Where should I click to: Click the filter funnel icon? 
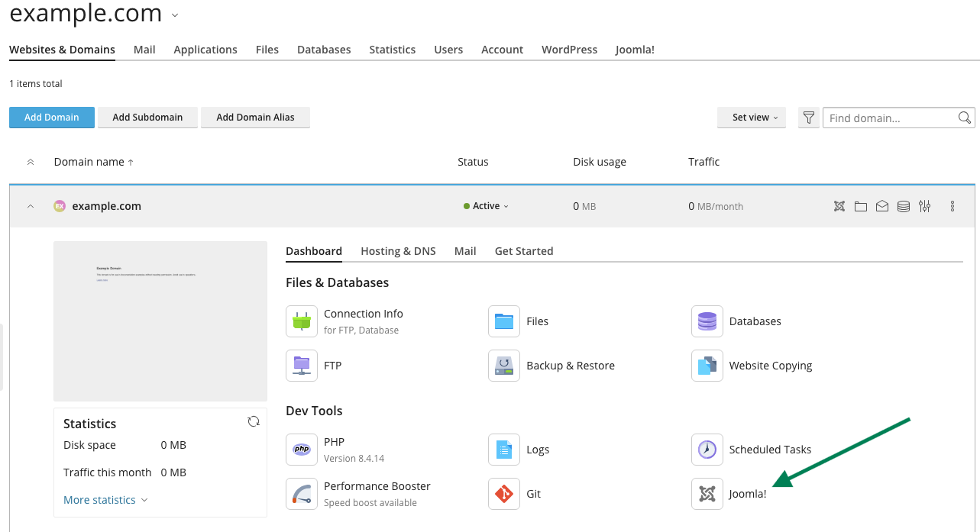pyautogui.click(x=809, y=118)
